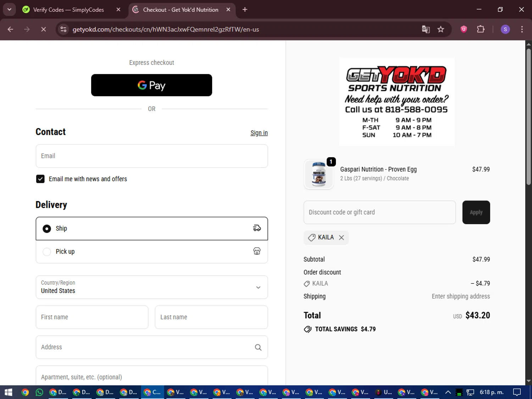Click the Apartment, suite, etc. field
Image resolution: width=532 pixels, height=399 pixels.
coord(151,376)
